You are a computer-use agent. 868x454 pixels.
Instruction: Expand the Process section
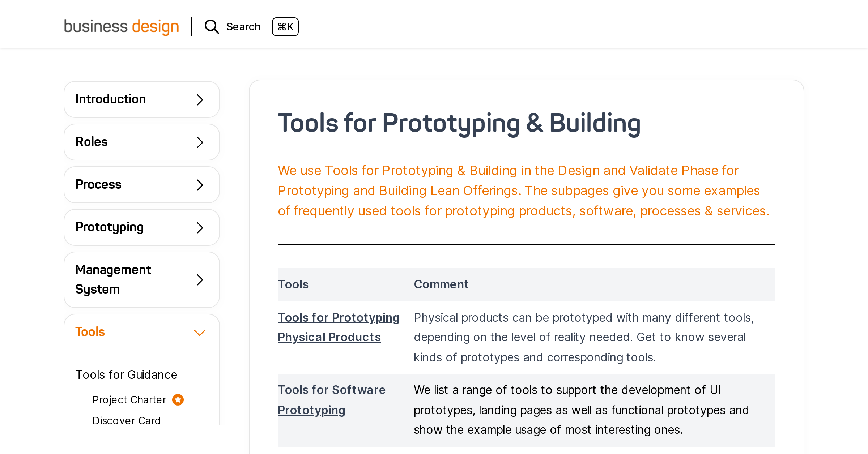[199, 185]
